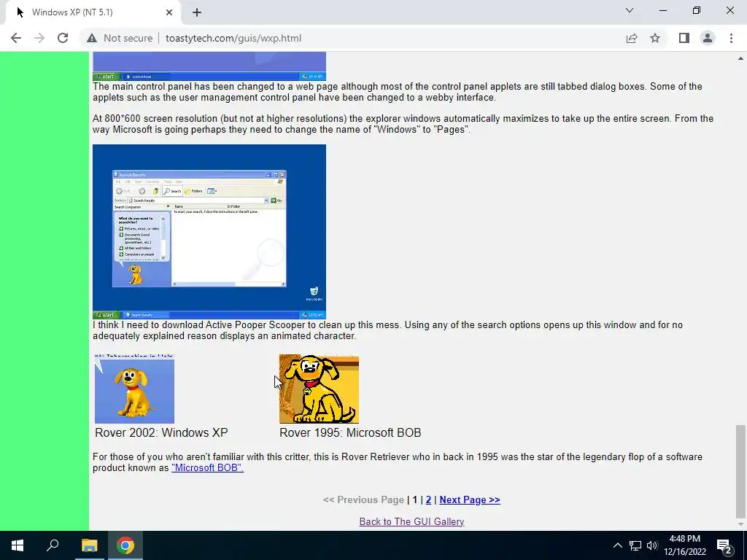Click the Chrome taskbar icon
The image size is (747, 560).
click(125, 545)
